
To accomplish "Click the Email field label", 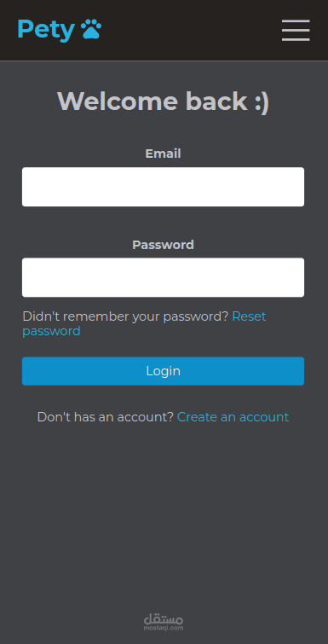I will pyautogui.click(x=164, y=154).
